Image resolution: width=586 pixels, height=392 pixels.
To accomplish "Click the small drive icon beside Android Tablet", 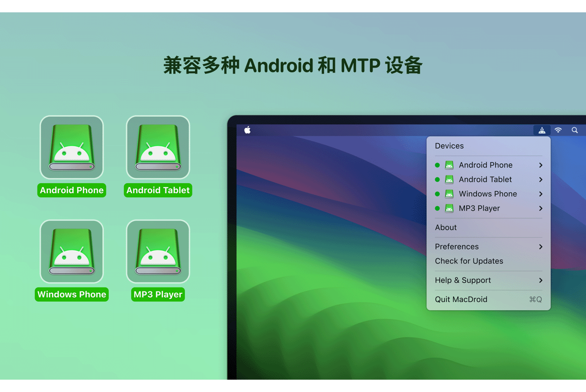I will (449, 180).
